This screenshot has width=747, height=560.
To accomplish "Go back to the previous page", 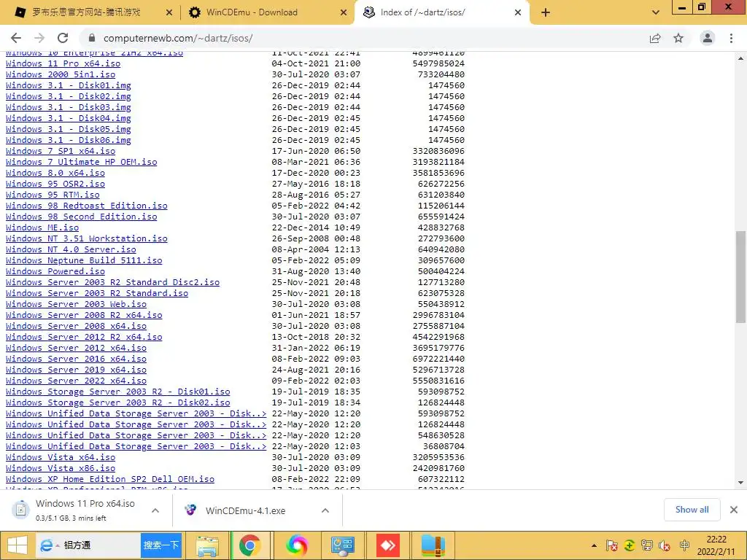I will click(x=16, y=38).
